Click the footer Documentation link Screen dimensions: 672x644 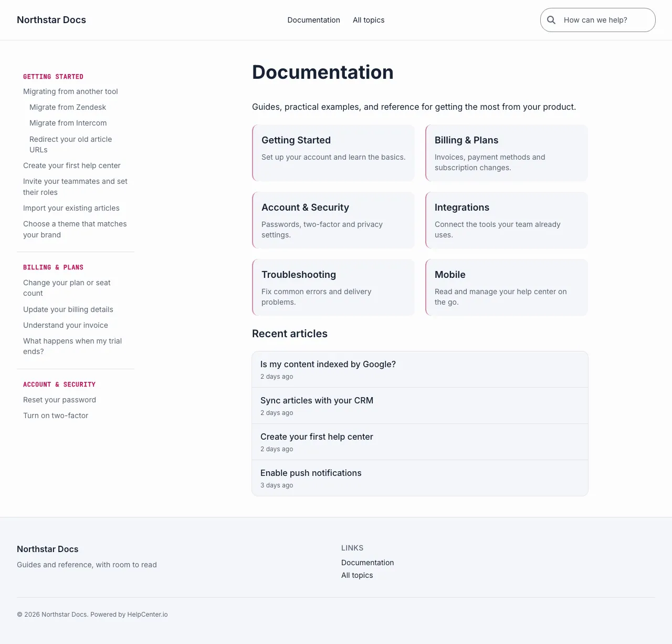pos(367,563)
